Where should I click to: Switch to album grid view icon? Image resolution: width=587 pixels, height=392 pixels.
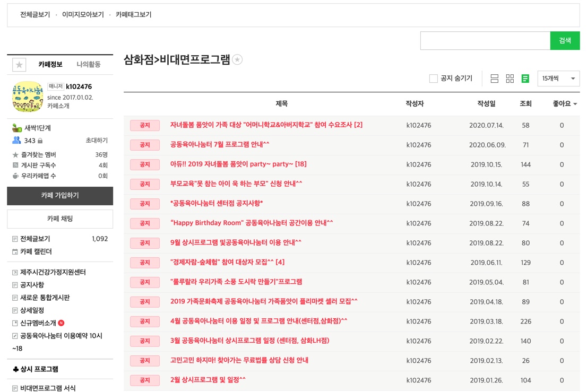click(x=510, y=79)
